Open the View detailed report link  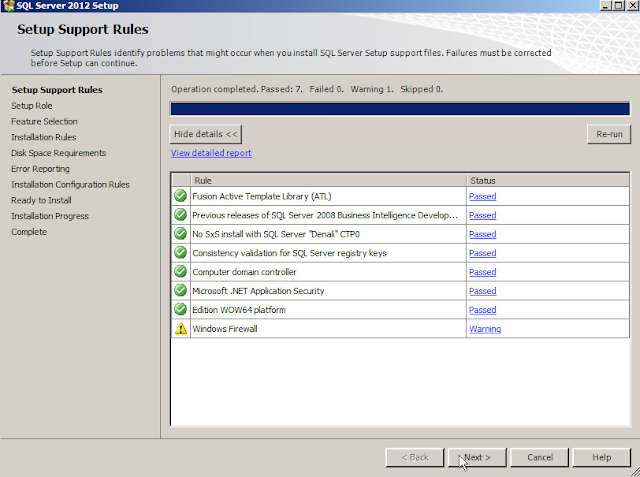click(x=211, y=153)
